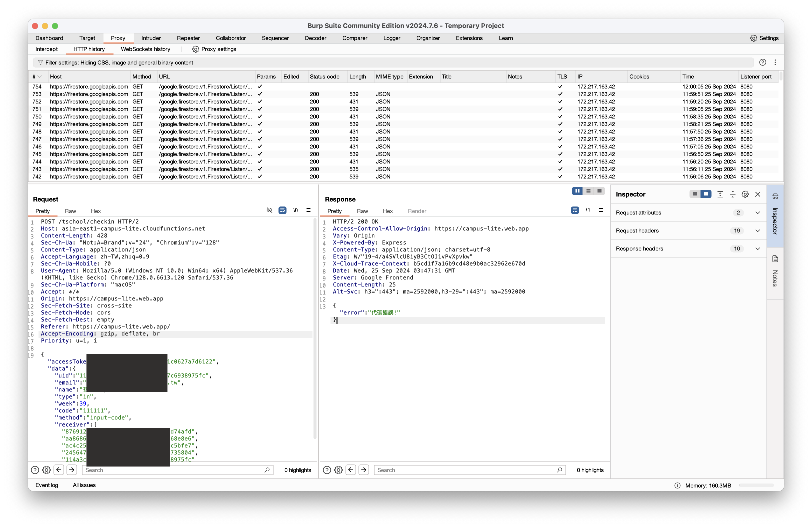Switch to side-by-side request/response layout
Image resolution: width=812 pixels, height=528 pixels.
[577, 191]
